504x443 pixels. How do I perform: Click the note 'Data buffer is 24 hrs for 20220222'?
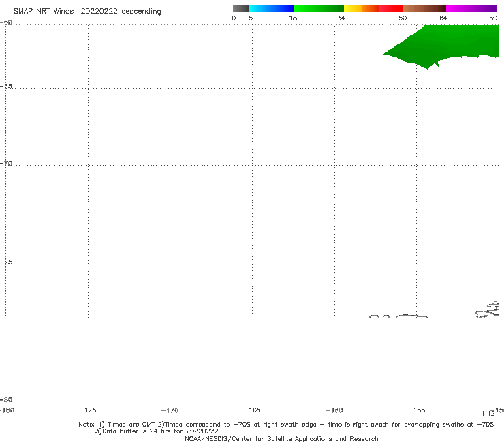(x=160, y=431)
